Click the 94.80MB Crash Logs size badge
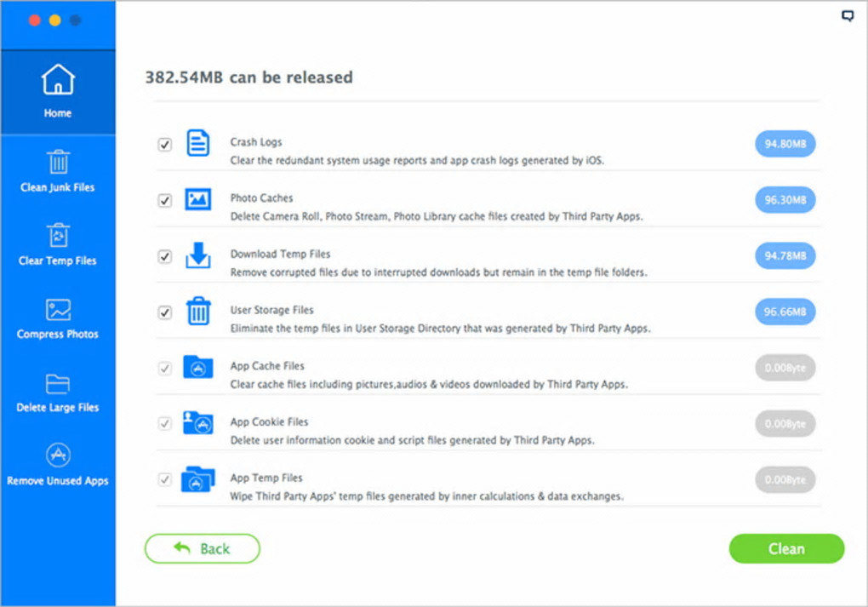Screen dimensions: 868x607 click(x=785, y=144)
